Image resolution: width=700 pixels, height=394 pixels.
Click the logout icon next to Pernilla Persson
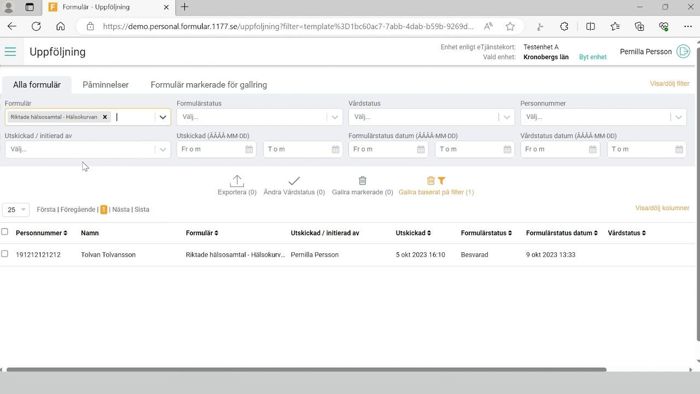[683, 51]
